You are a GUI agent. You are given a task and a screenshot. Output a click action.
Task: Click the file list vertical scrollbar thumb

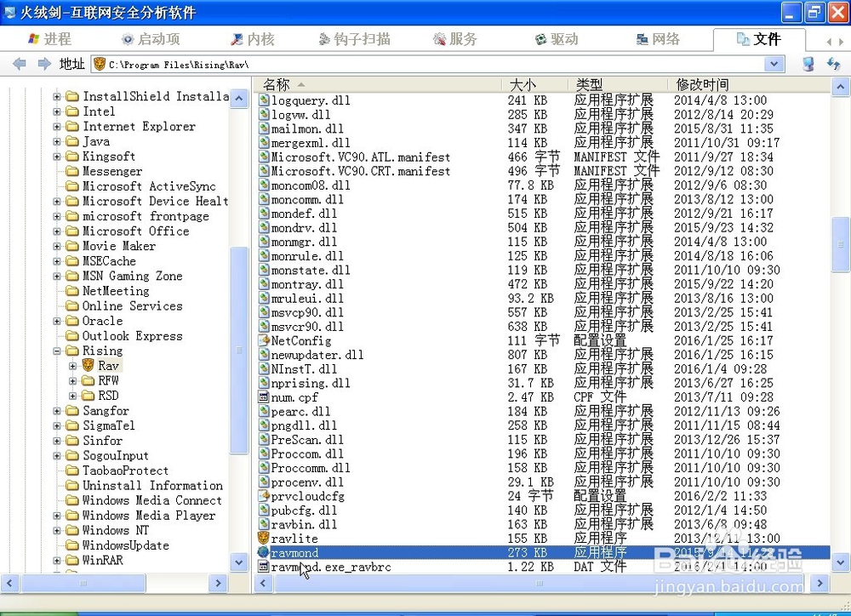[x=841, y=245]
